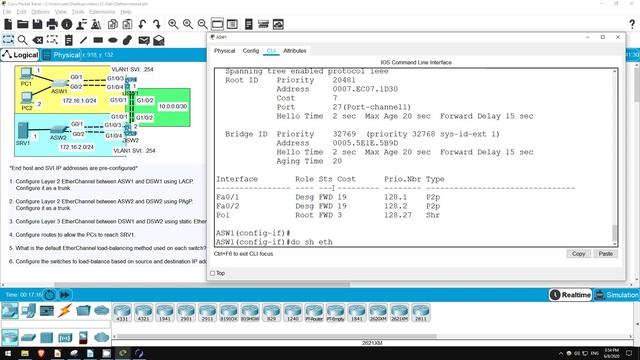Toggle the Top checkbox in ASW1 window
The image size is (640, 360).
pos(212,273)
